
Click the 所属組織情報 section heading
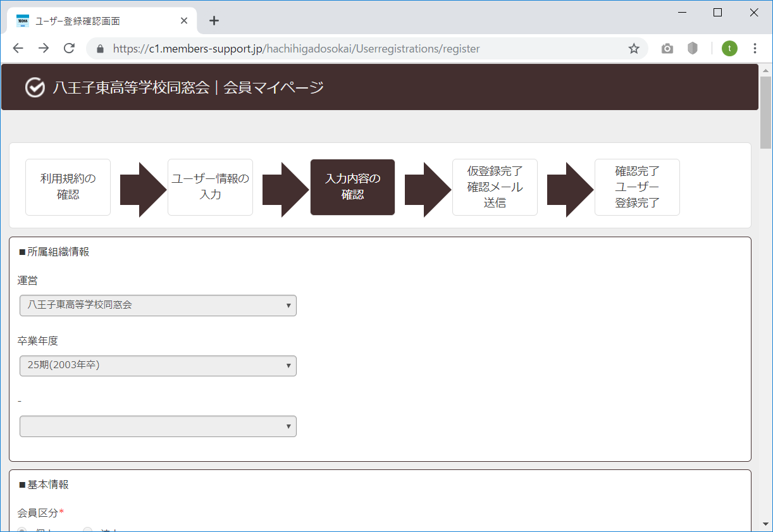54,252
